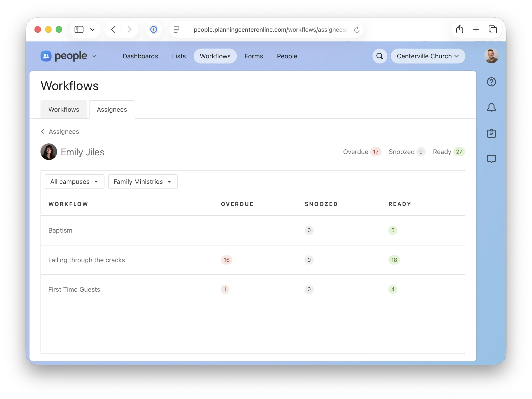The height and width of the screenshot is (399, 532).
Task: Open the tasks clipboard icon
Action: coord(491,133)
